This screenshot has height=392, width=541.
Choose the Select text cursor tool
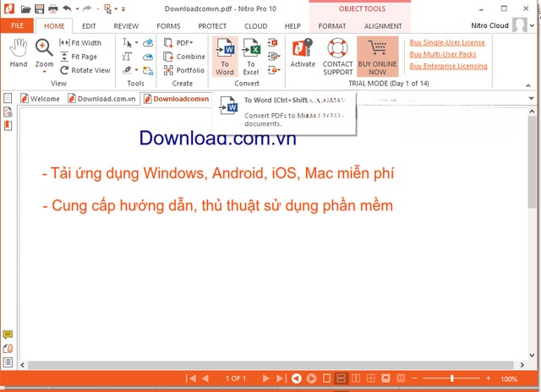127,43
